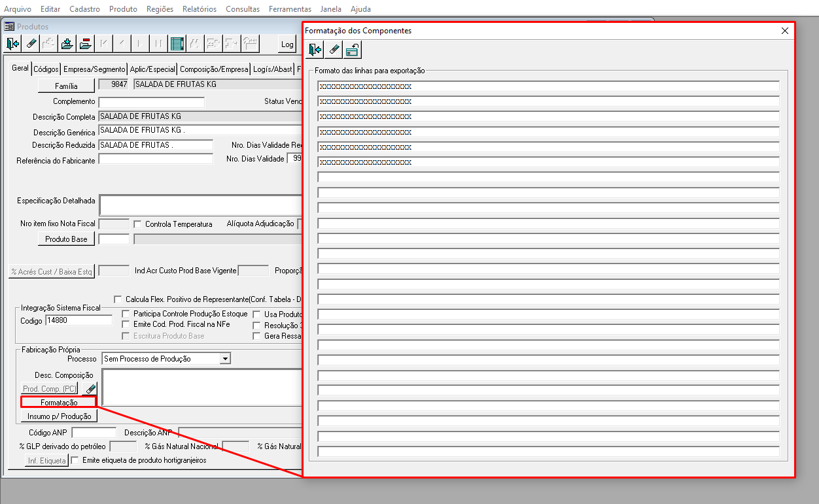Open the Relatórios menu

(200, 9)
